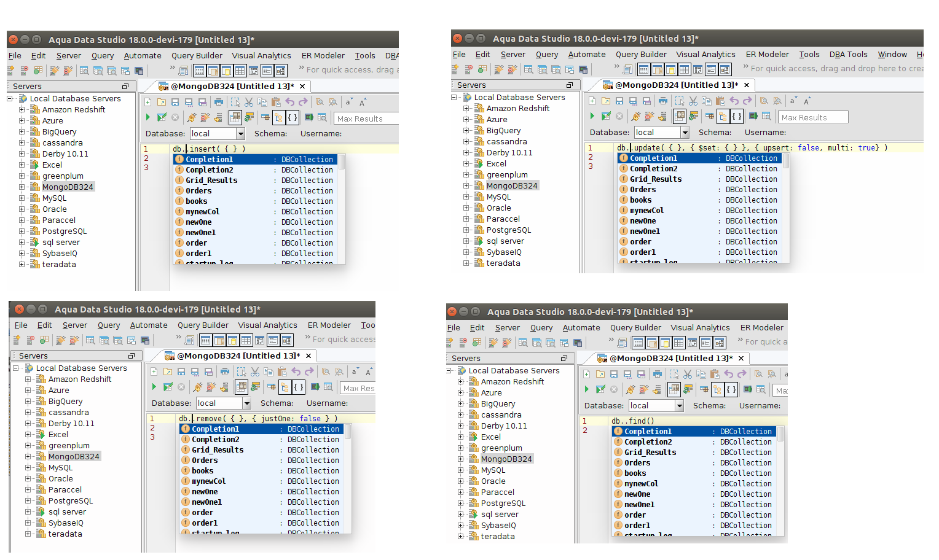Click the Print icon in the db.remove window

(225, 371)
